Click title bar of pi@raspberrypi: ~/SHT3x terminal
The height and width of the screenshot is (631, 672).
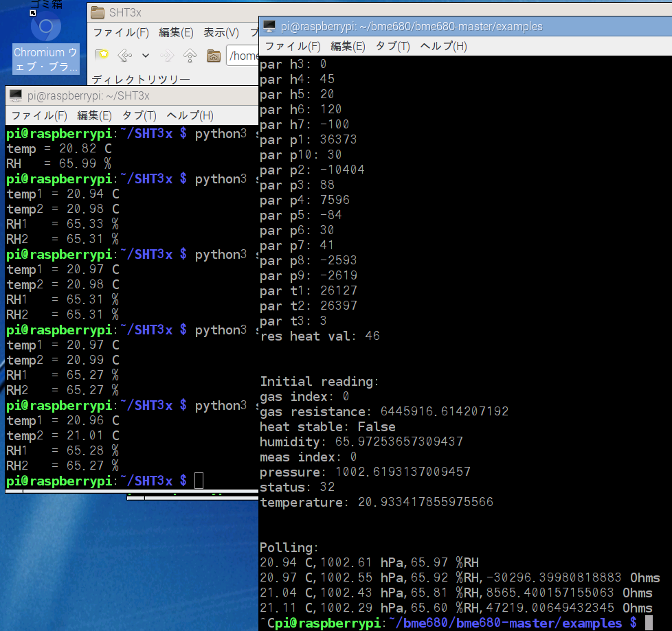point(131,96)
